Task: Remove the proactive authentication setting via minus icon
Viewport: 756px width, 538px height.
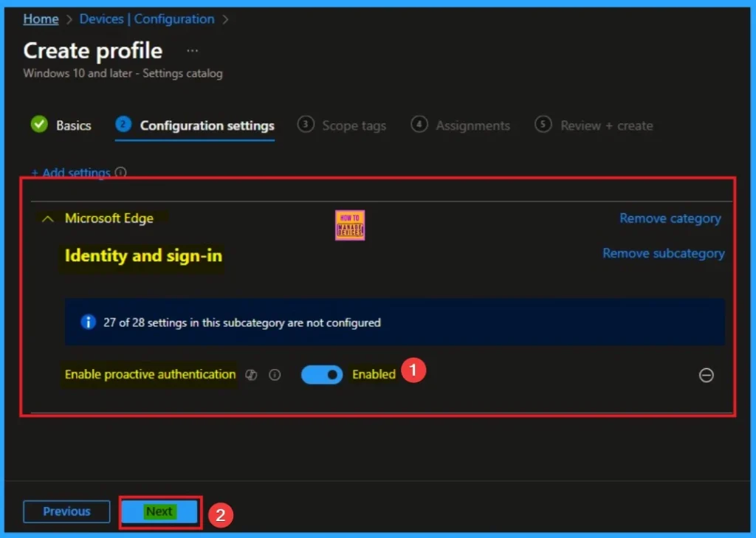Action: pyautogui.click(x=707, y=375)
